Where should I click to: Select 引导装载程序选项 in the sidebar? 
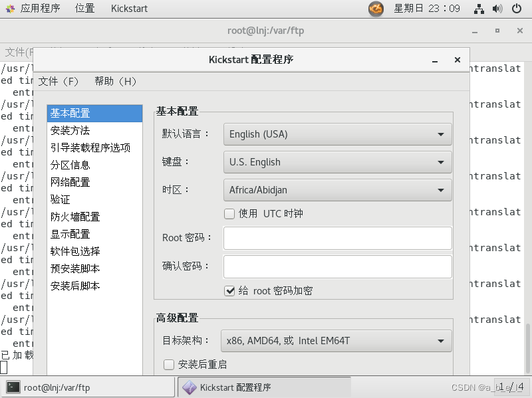(94, 148)
